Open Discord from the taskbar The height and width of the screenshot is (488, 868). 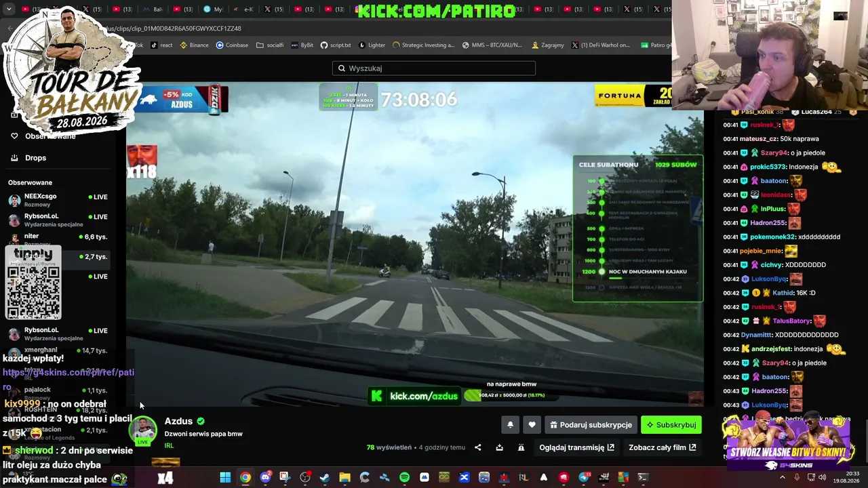coord(265,477)
